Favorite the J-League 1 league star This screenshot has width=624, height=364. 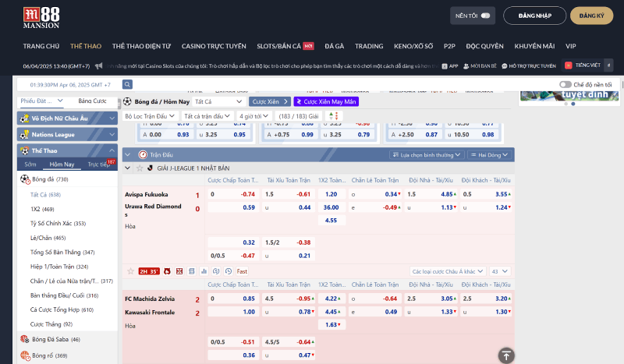tap(140, 168)
